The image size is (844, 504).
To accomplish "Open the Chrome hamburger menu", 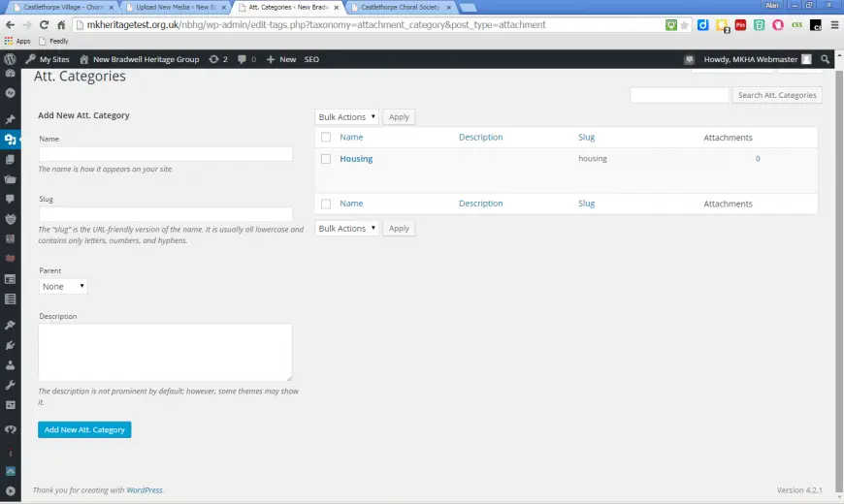I will (835, 25).
